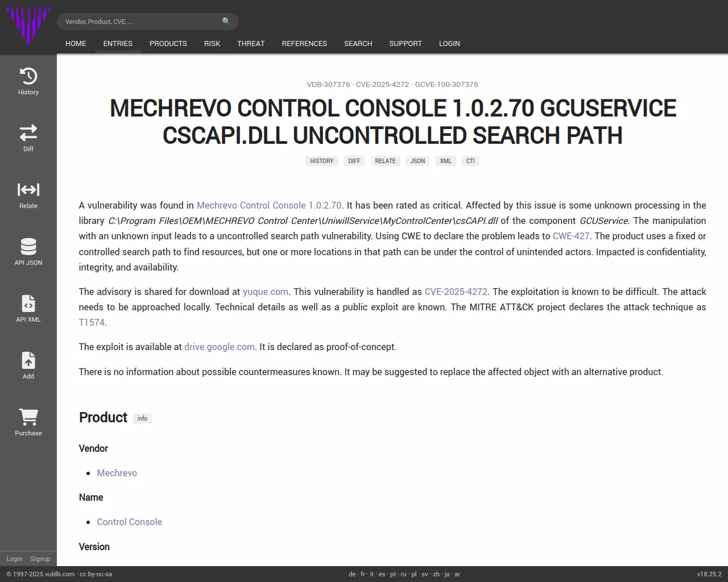The image size is (728, 582).
Task: Click the Version heading text
Action: tap(94, 547)
